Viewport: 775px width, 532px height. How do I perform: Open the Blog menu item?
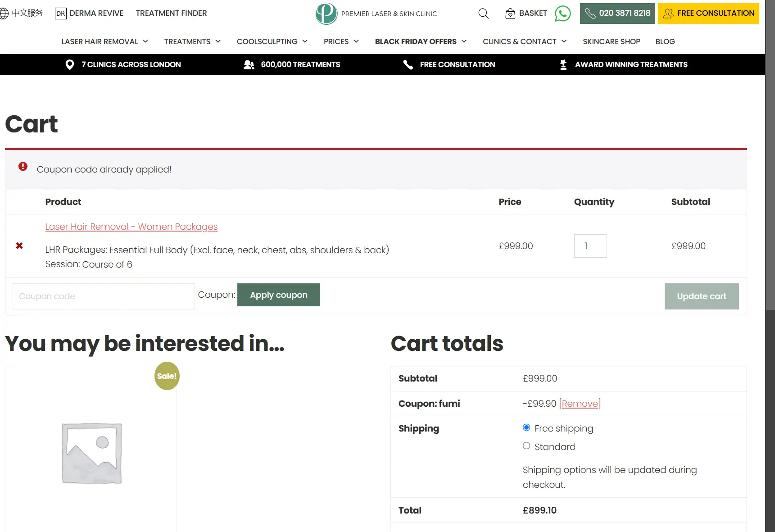(665, 41)
